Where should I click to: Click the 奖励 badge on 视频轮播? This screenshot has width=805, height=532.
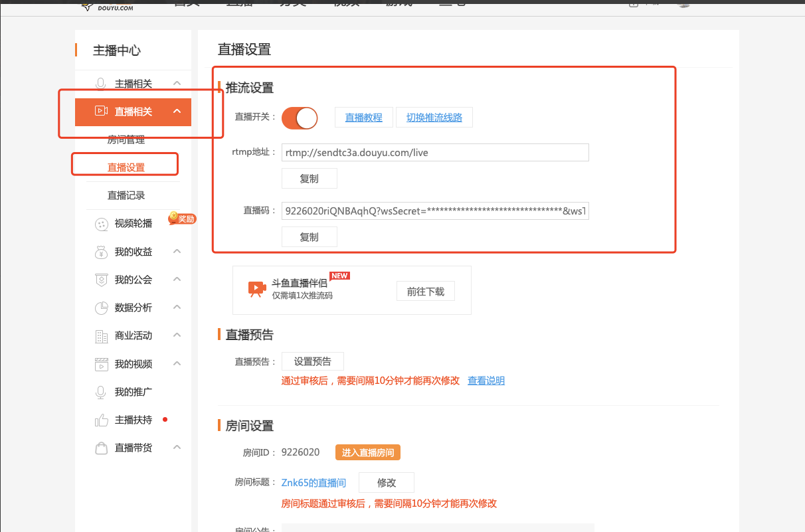pyautogui.click(x=183, y=218)
